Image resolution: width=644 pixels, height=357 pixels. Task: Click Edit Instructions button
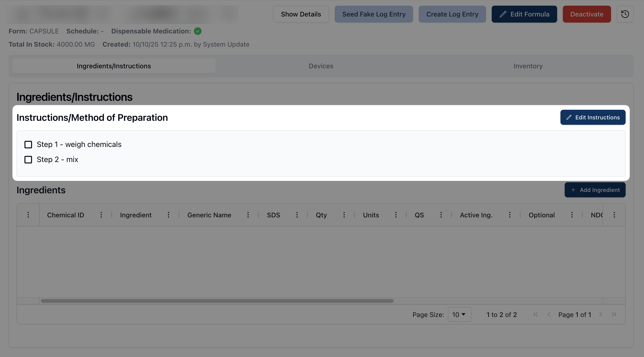(x=593, y=117)
